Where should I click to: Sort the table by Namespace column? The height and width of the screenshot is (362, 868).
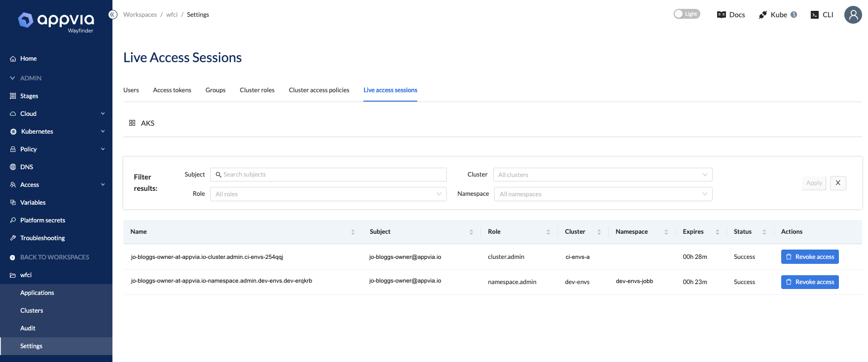tap(666, 232)
